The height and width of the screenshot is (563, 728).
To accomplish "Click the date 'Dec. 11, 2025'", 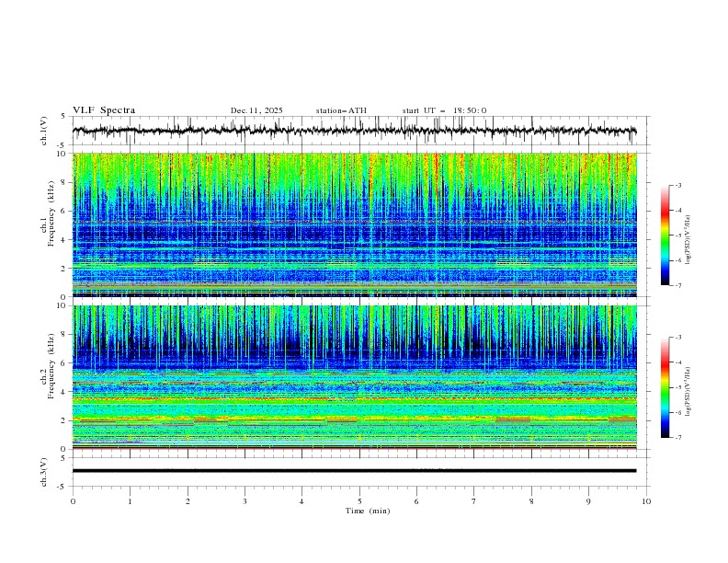I will (256, 110).
